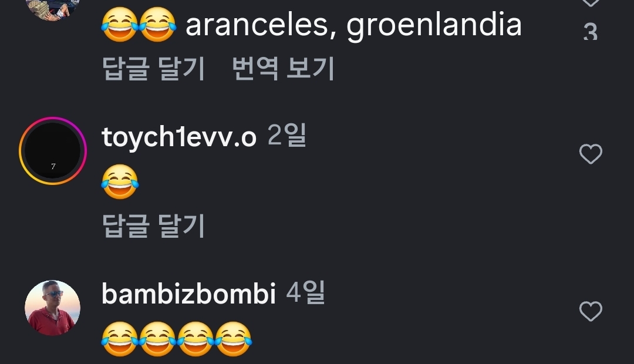Viewport: 634px width, 364px height.
Task: Click the laughing emojis before aranceles text
Action: click(139, 25)
